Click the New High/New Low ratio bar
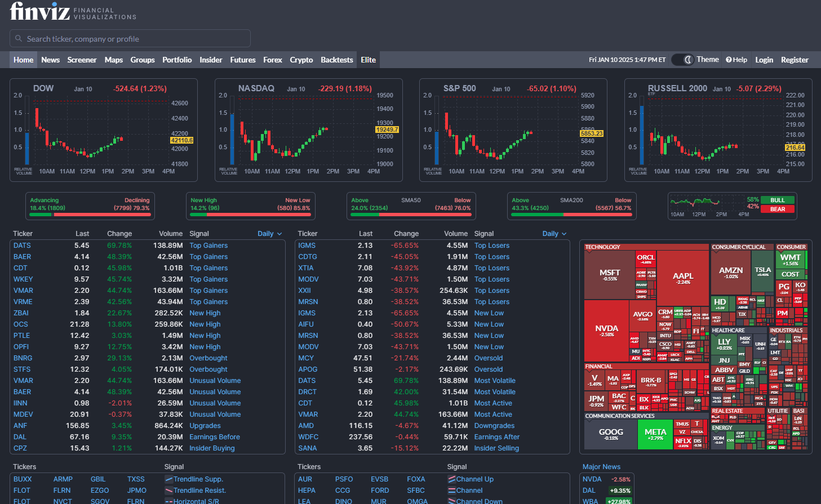Viewport: 821px width, 504px height. (x=251, y=215)
